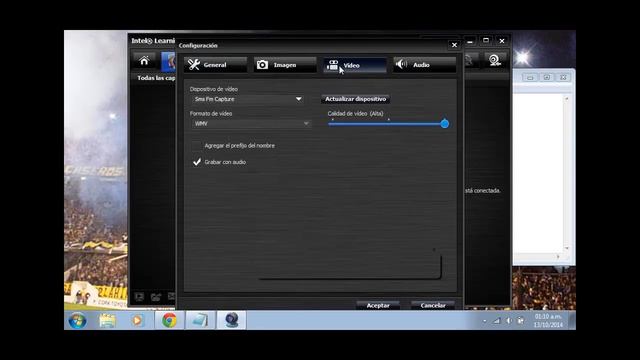Select the webcam app taskbar icon
640x360 pixels.
point(231,320)
